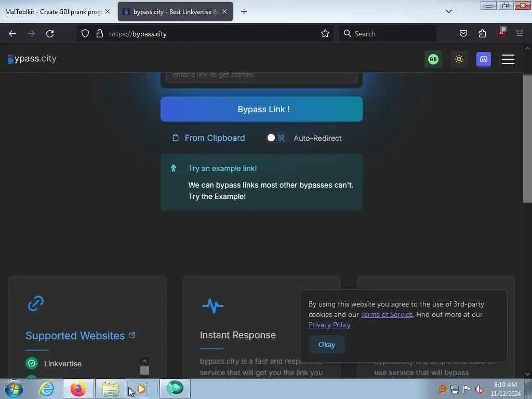Image resolution: width=532 pixels, height=399 pixels.
Task: Open the Privacy Policy link
Action: (x=329, y=325)
